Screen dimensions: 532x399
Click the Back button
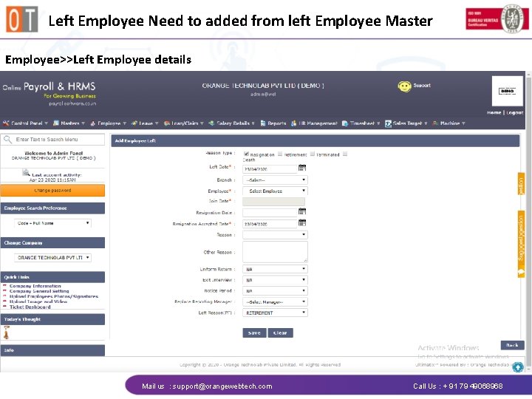[512, 345]
